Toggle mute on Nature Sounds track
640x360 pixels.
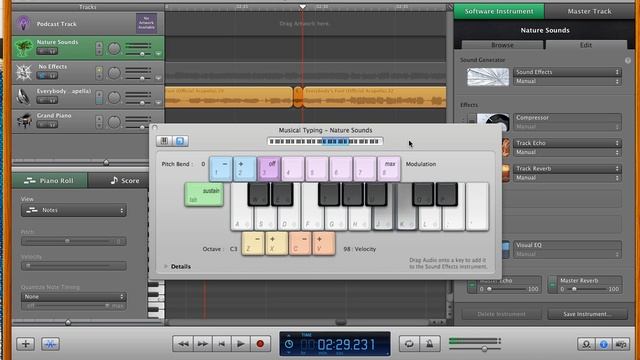tap(41, 51)
